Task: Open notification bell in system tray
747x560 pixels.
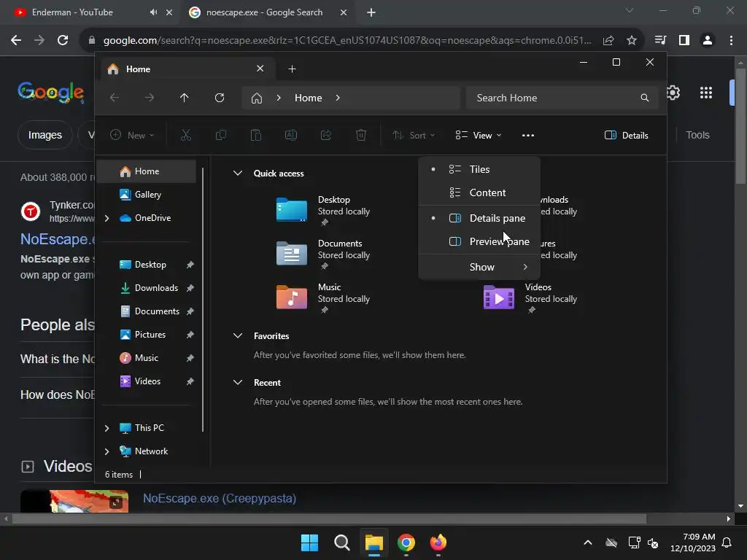Action: (x=727, y=542)
